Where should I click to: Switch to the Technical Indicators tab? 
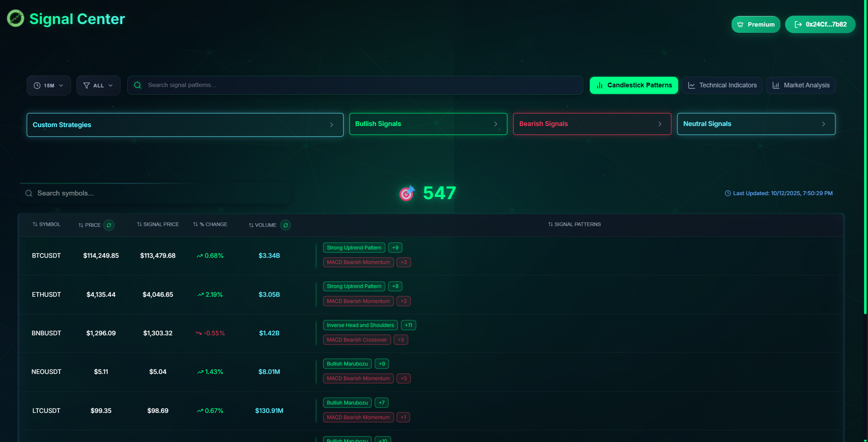tap(722, 85)
